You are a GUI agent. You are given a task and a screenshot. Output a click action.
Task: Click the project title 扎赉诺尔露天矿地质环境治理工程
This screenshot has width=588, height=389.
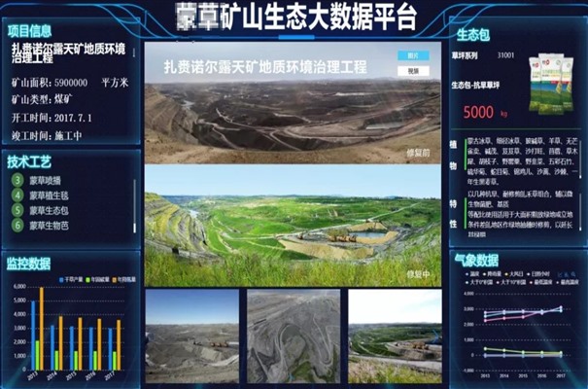pyautogui.click(x=69, y=53)
